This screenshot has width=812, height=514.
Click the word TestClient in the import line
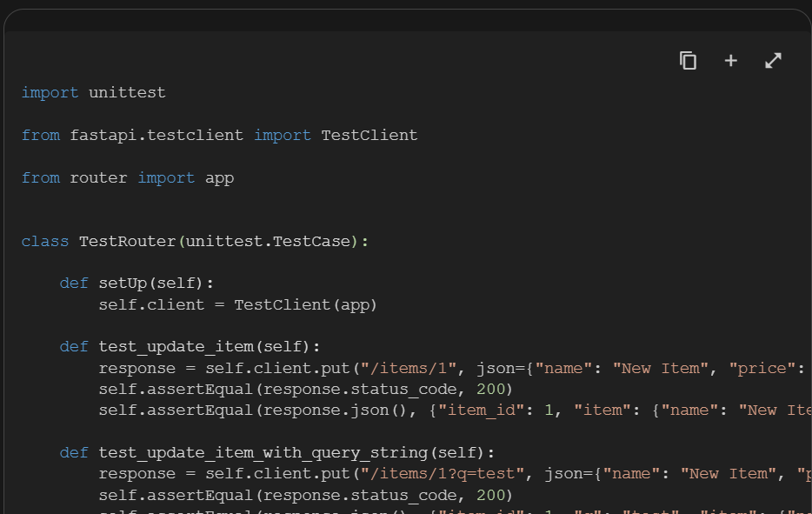pos(369,135)
